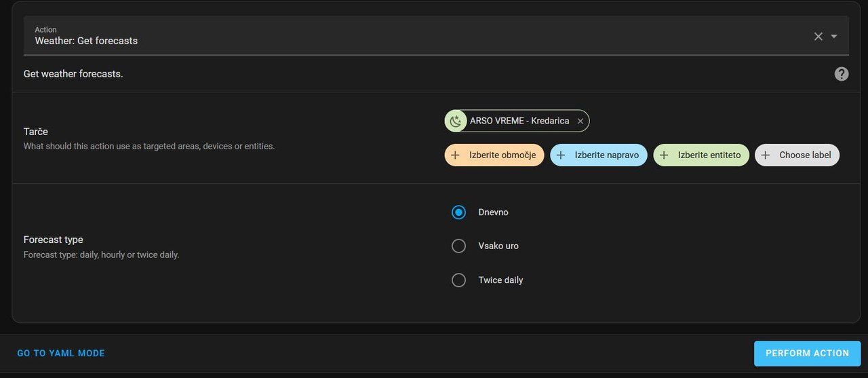Image resolution: width=868 pixels, height=378 pixels.
Task: Click the Tarče section heading
Action: pyautogui.click(x=36, y=132)
